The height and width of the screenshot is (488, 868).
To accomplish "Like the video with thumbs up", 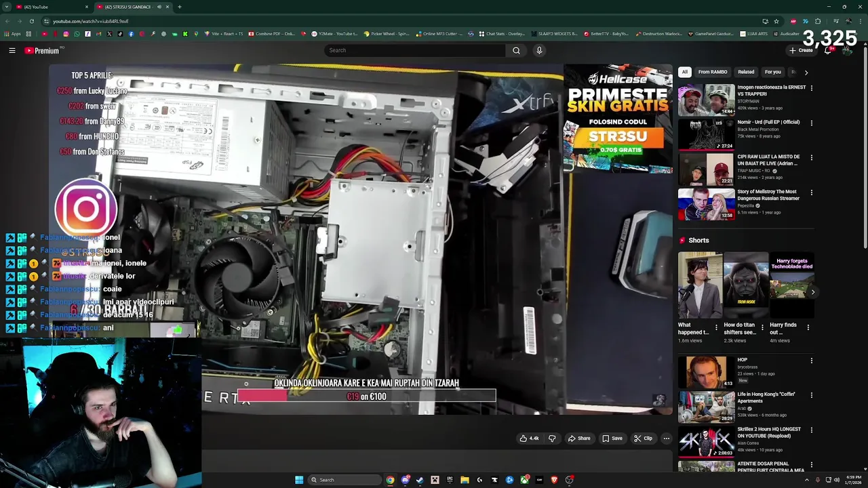I will [529, 439].
